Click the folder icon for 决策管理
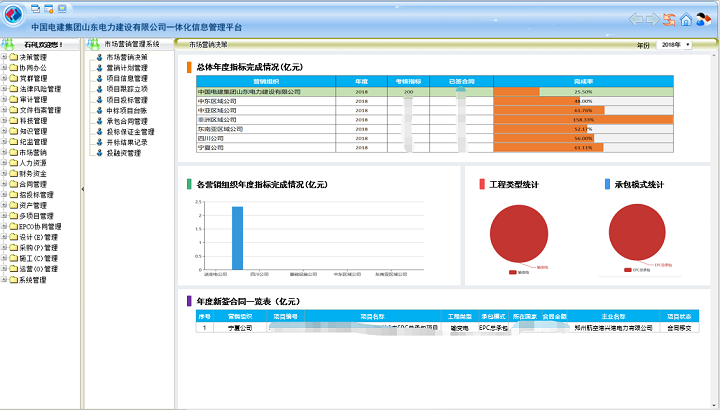720x410 pixels. pyautogui.click(x=14, y=57)
